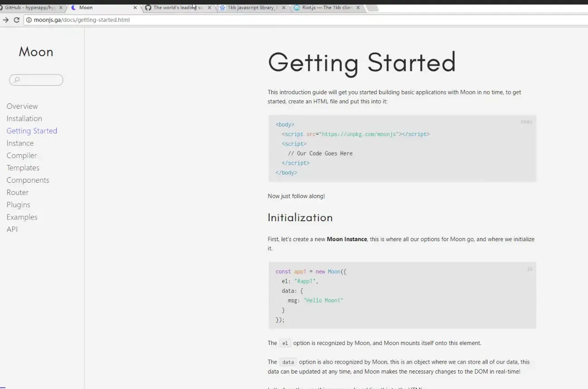Image resolution: width=588 pixels, height=389 pixels.
Task: Click GitHub favicon on world's leading tab
Action: tap(148, 8)
